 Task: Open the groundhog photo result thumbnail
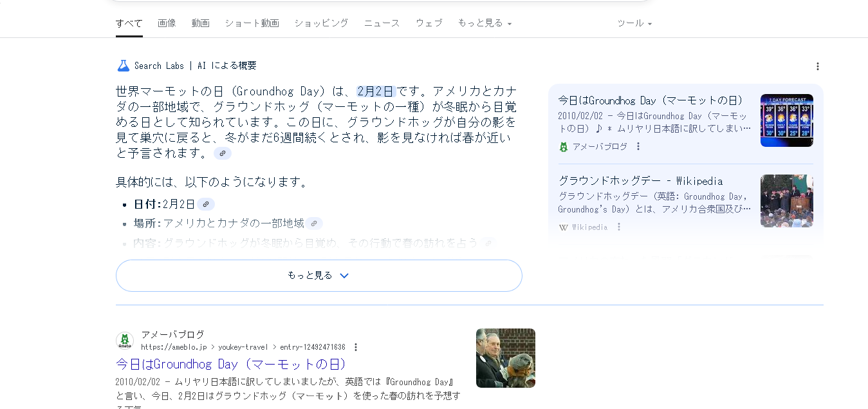[506, 358]
